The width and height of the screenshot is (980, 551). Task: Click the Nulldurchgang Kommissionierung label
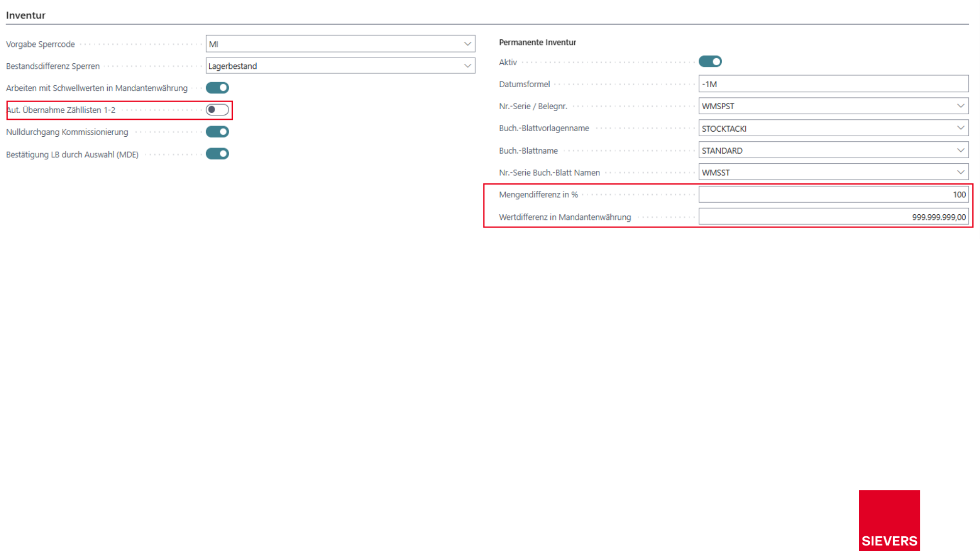(x=67, y=132)
